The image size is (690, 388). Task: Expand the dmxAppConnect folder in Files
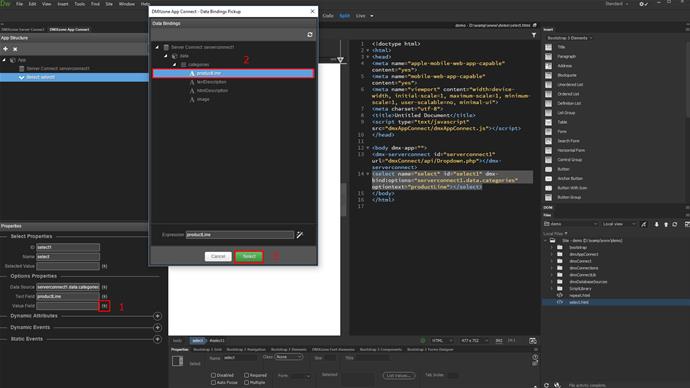[x=552, y=254]
